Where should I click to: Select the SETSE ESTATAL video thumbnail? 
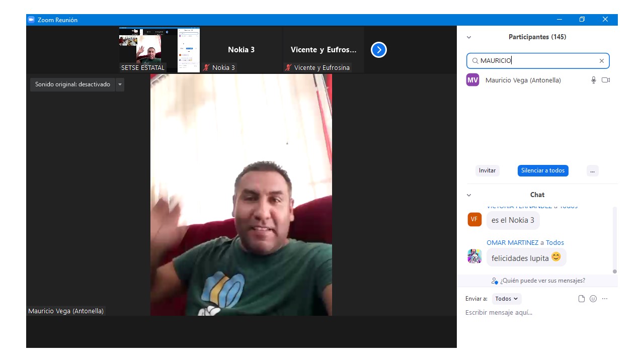(x=159, y=50)
